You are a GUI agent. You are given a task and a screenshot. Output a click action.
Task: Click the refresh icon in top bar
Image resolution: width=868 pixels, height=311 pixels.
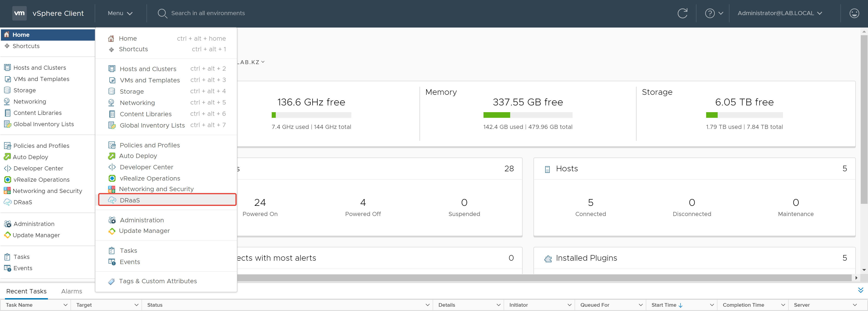point(682,13)
